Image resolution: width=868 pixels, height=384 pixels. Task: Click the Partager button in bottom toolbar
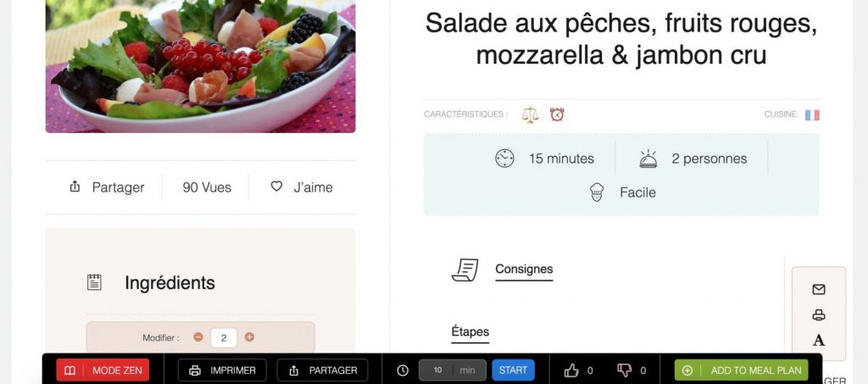tap(322, 370)
